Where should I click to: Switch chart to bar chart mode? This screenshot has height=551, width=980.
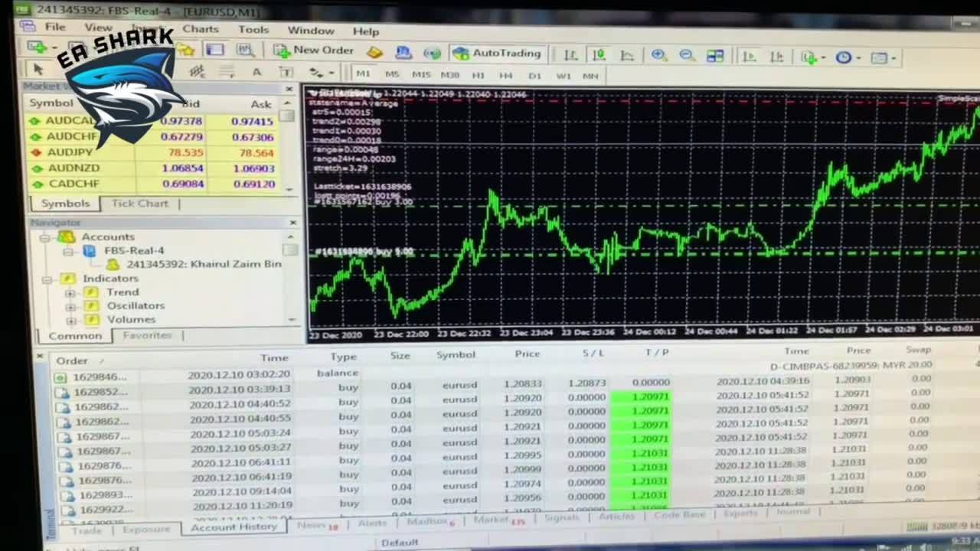pos(570,54)
